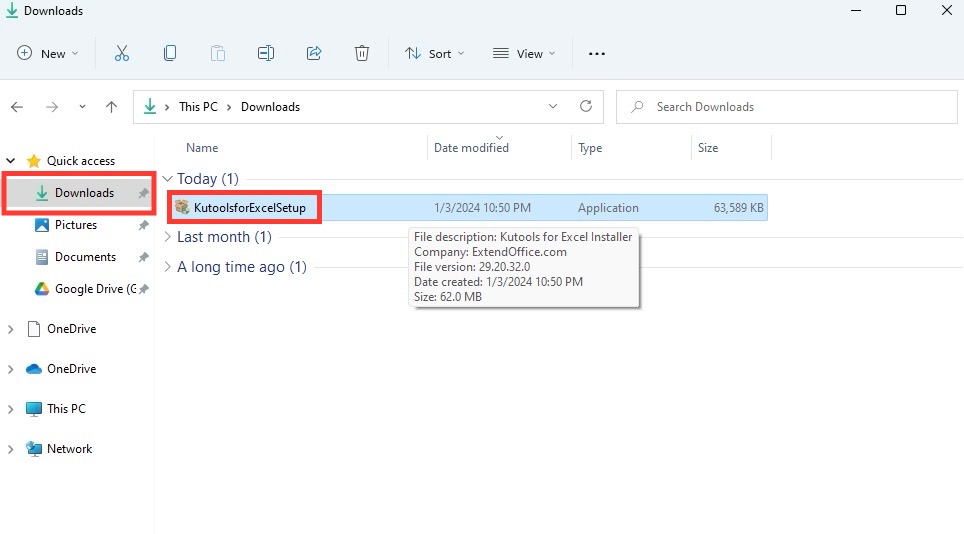Sort by the Name column header
Viewport: 964px width, 534px height.
[202, 147]
